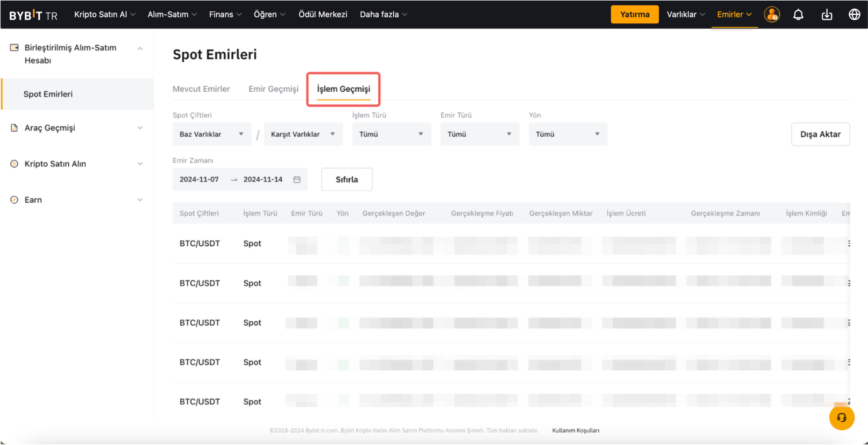Click the Dışa Aktar export button
The width and height of the screenshot is (868, 445).
point(820,134)
